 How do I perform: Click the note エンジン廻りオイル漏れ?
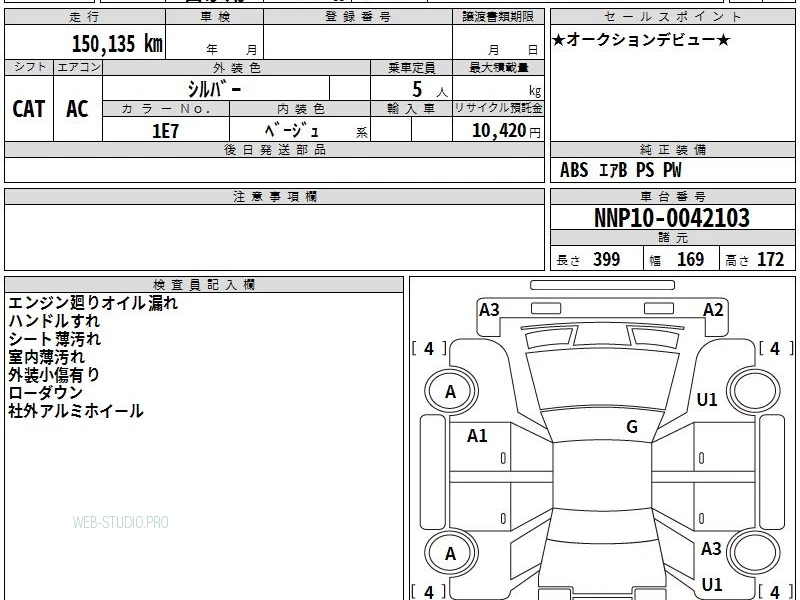[93, 303]
